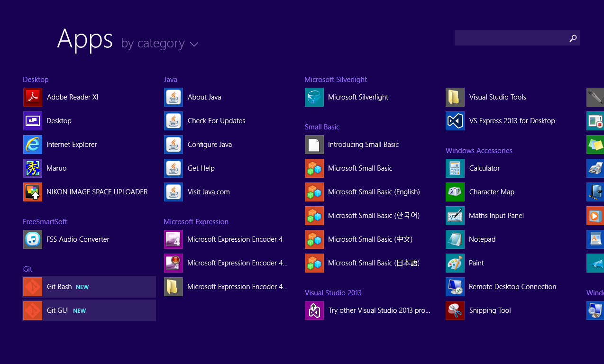Open the Calculator icon
Image resolution: width=604 pixels, height=364 pixels.
(455, 168)
